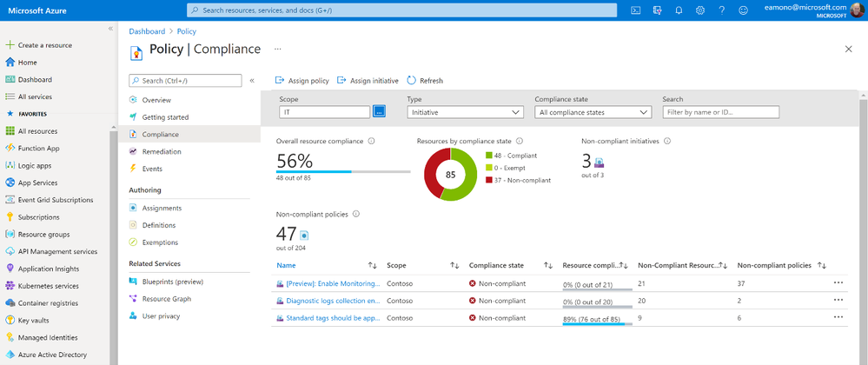Open User privacy
This screenshot has width=868, height=365.
point(161,316)
